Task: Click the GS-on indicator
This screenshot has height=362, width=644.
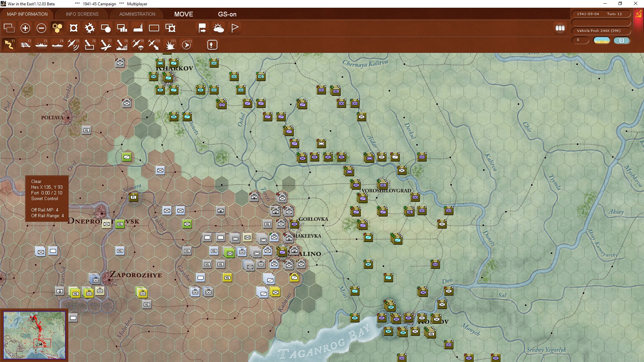Action: (x=227, y=14)
